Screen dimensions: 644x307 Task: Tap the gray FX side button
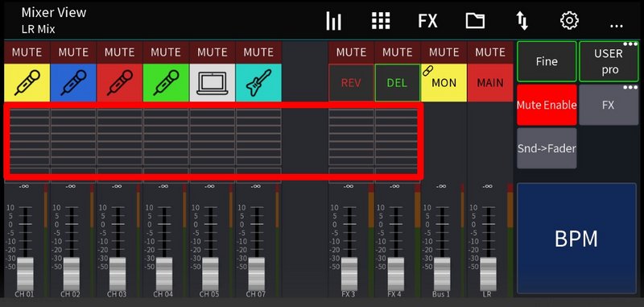pos(609,105)
